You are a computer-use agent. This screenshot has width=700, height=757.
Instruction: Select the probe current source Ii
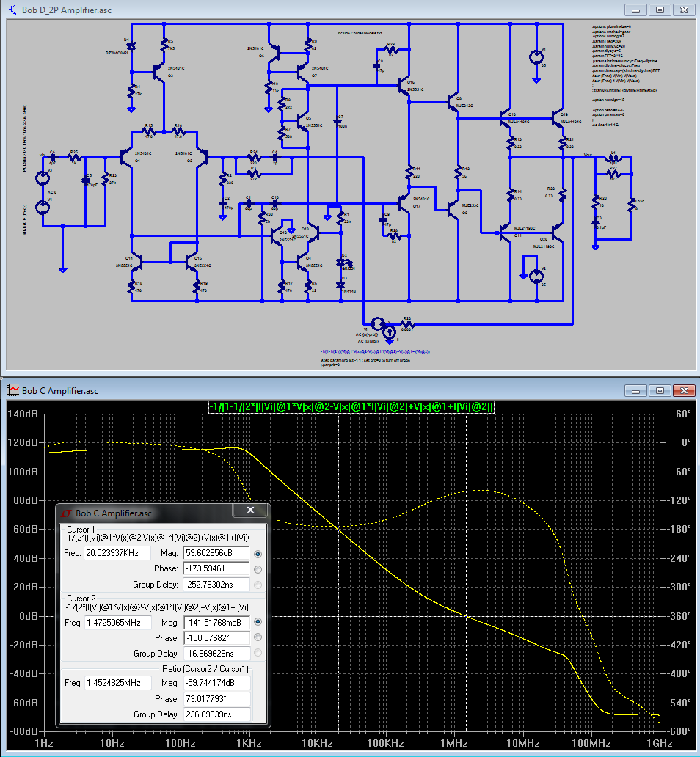click(x=390, y=332)
